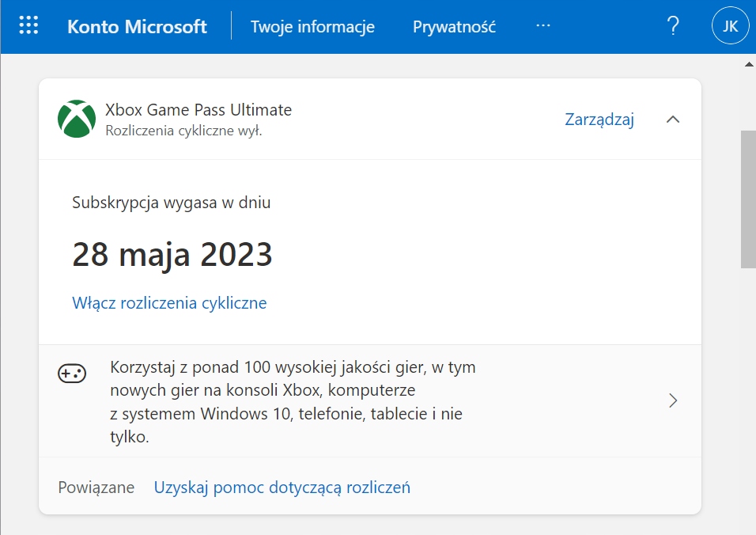Click the Subskrypcja wygasa w dniu label
Image resolution: width=756 pixels, height=535 pixels.
tap(171, 203)
